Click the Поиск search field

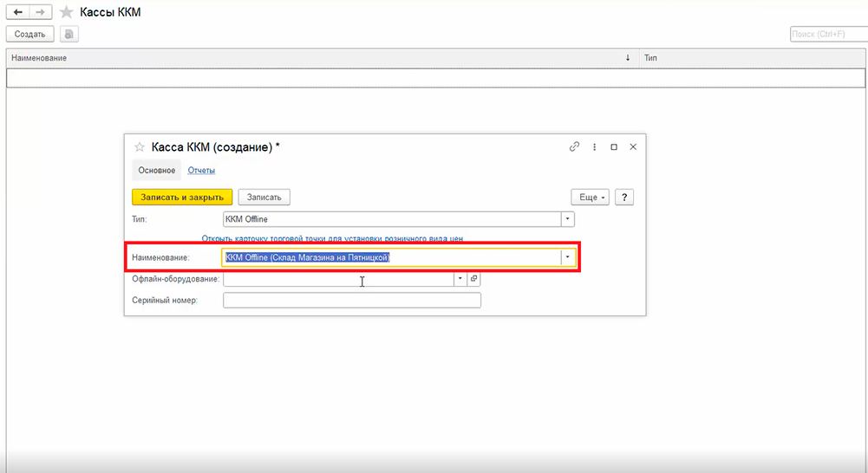click(x=827, y=34)
